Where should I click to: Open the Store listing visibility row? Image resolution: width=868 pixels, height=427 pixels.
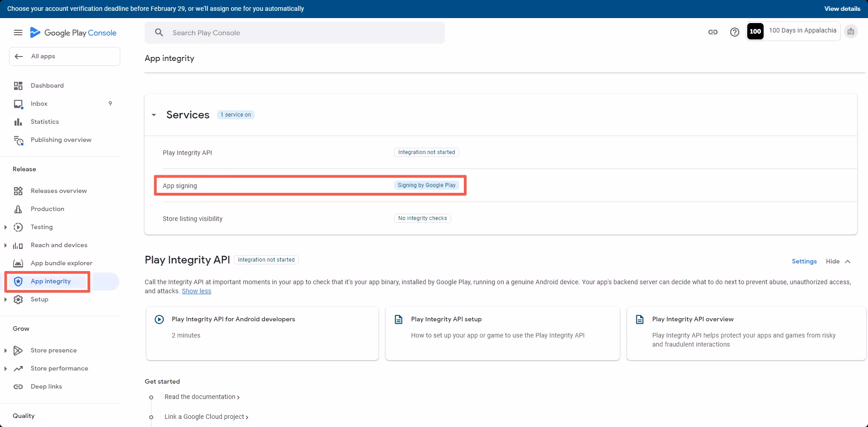click(501, 218)
